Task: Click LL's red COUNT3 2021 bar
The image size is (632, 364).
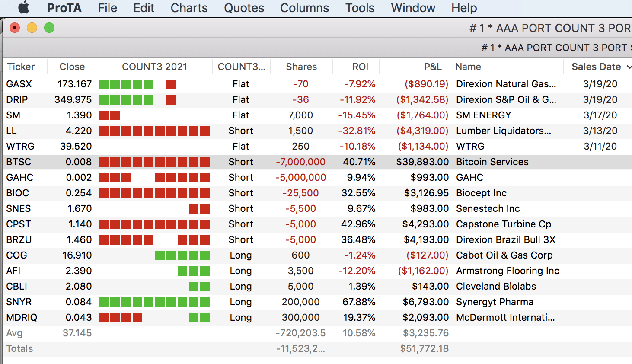Action: click(x=154, y=131)
